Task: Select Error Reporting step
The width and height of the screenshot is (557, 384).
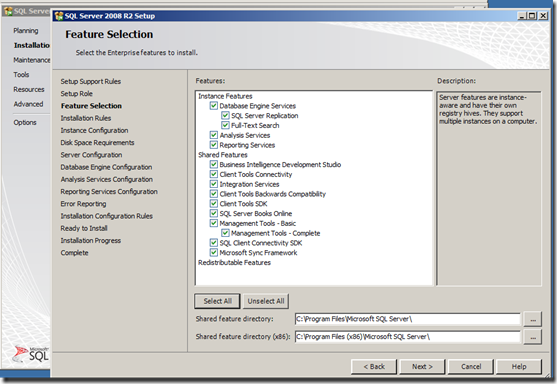Action: point(83,204)
